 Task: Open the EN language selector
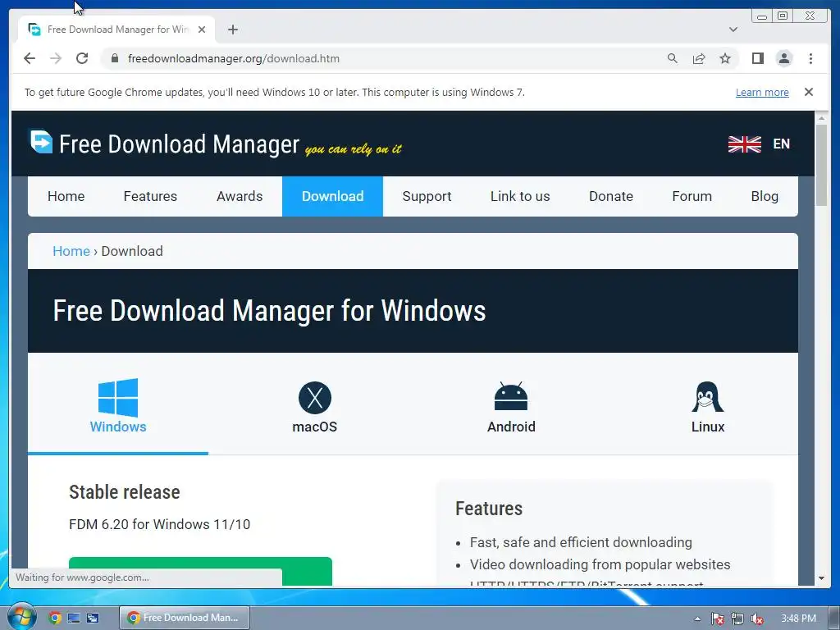coord(782,144)
